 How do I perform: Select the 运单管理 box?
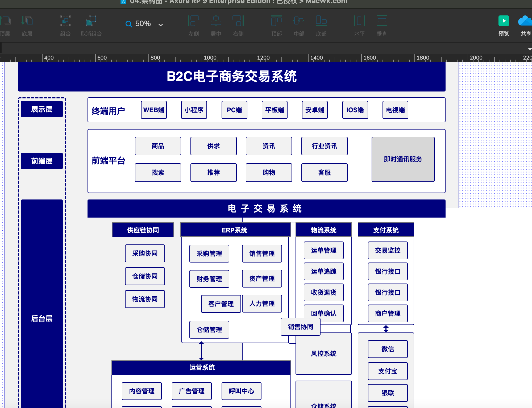coord(324,251)
